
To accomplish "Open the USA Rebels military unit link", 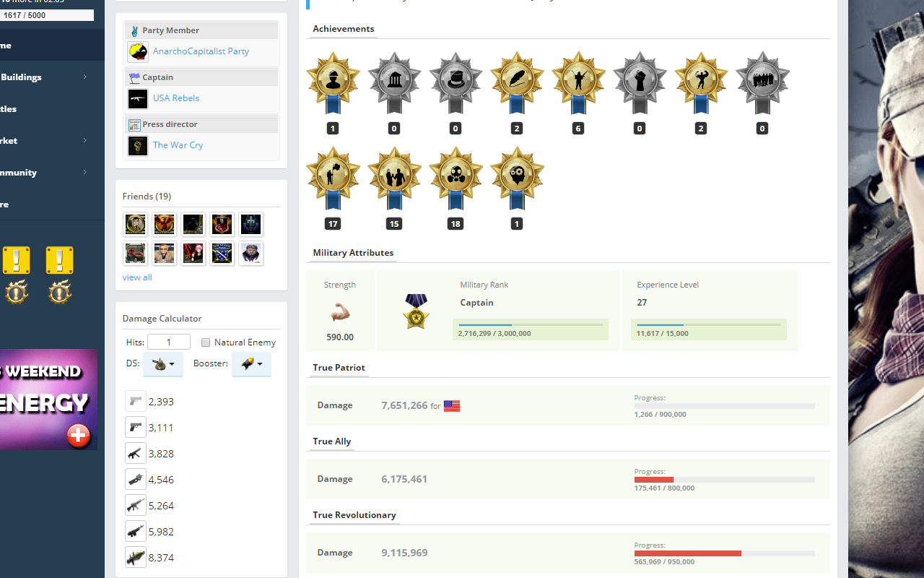I will pyautogui.click(x=176, y=98).
